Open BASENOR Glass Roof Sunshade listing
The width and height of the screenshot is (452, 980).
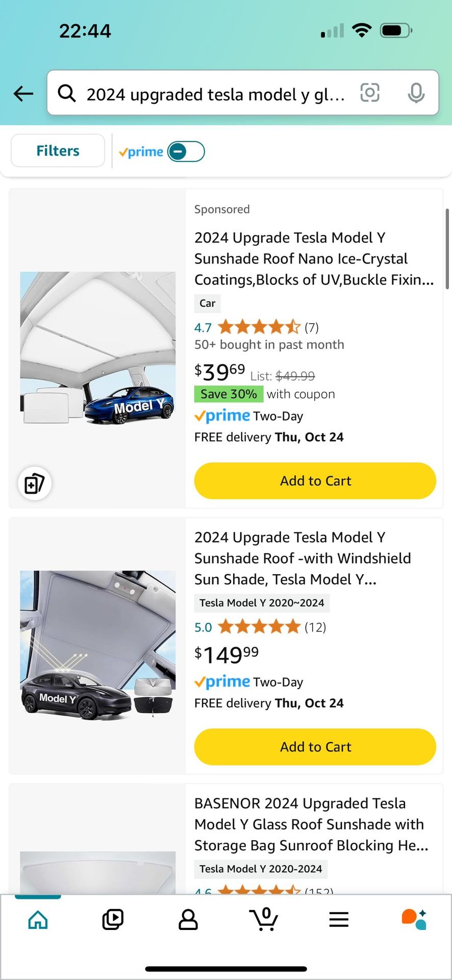click(311, 824)
